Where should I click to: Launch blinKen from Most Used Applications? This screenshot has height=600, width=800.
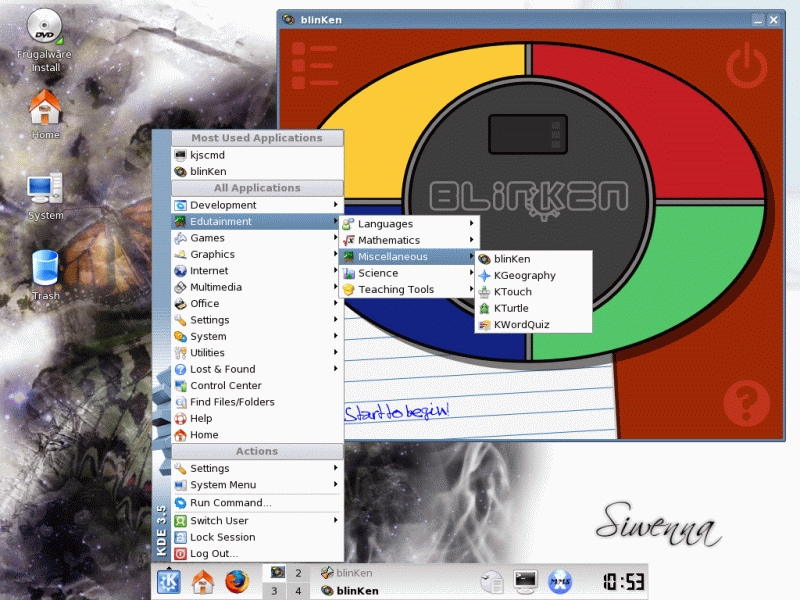point(257,171)
